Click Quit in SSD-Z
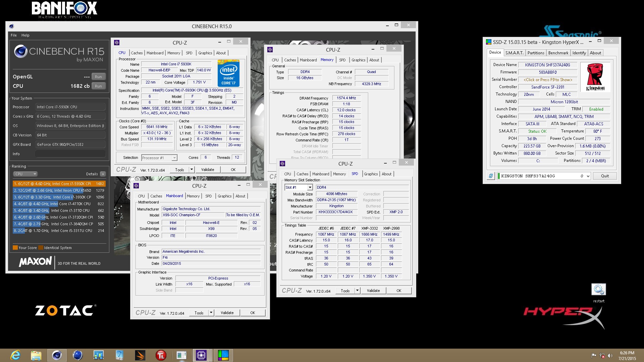Image resolution: width=644 pixels, height=362 pixels. (605, 176)
